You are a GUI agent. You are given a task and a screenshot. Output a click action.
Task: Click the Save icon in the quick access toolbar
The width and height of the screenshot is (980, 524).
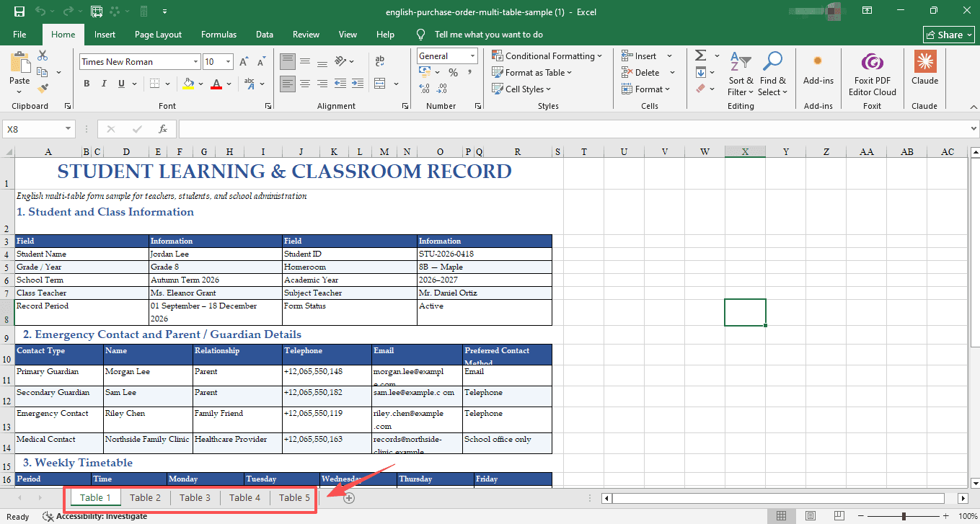19,12
